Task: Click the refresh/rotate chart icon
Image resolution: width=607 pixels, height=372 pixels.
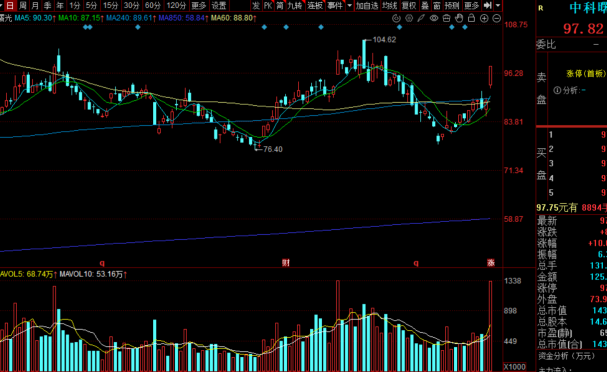Action: 396,18
